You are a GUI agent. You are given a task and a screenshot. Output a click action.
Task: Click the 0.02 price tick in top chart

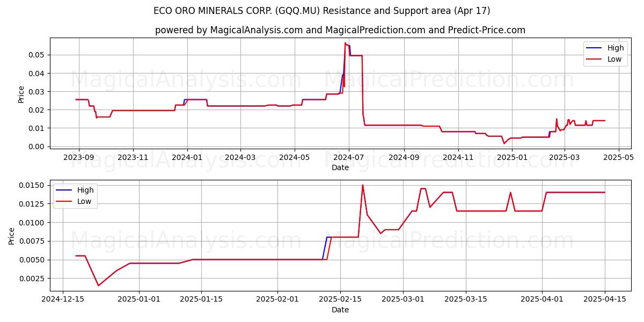[37, 110]
